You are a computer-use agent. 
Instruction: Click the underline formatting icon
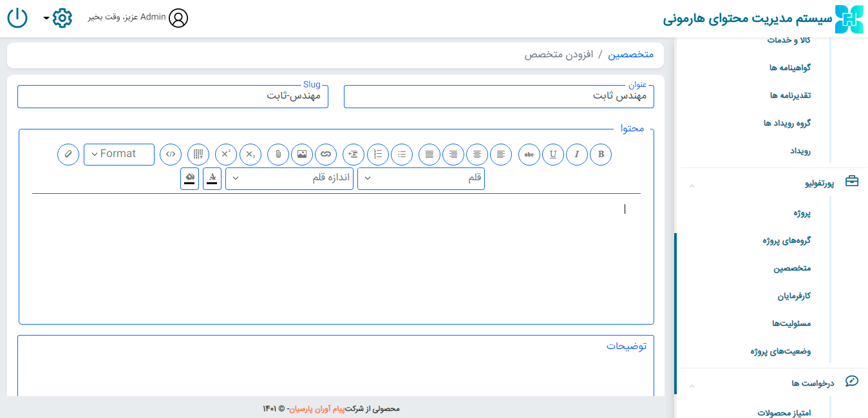tap(553, 155)
